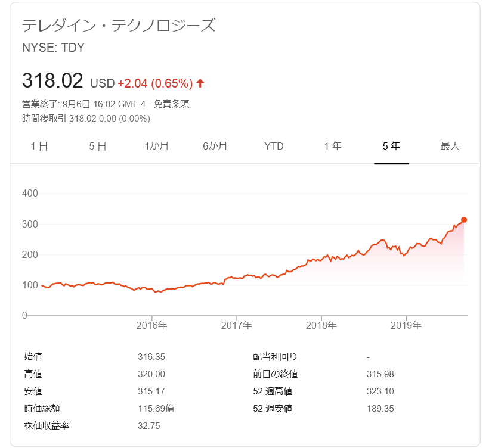This screenshot has width=492, height=448.
Task: Show the 6か月 price chart tab
Action: point(215,147)
